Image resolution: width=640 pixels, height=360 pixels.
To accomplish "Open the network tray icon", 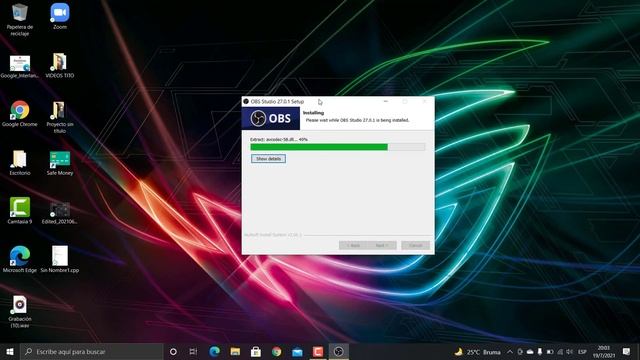I will pyautogui.click(x=560, y=351).
